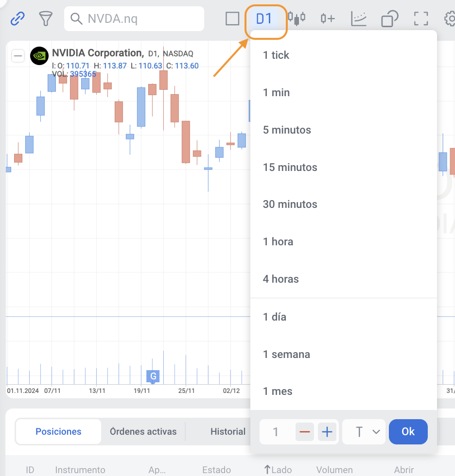Screen dimensions: 455x476
Task: Click the Abrir column header
Action: (x=404, y=470)
